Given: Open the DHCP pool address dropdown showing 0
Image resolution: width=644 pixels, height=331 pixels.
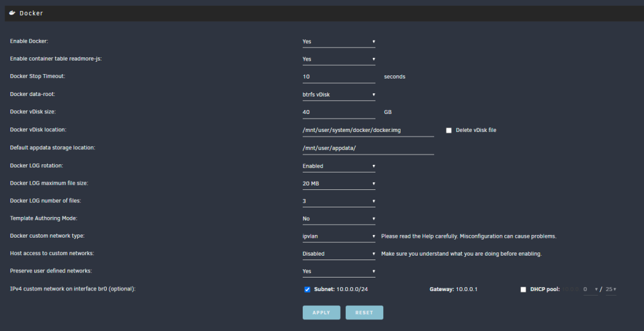Looking at the screenshot, I should (591, 290).
